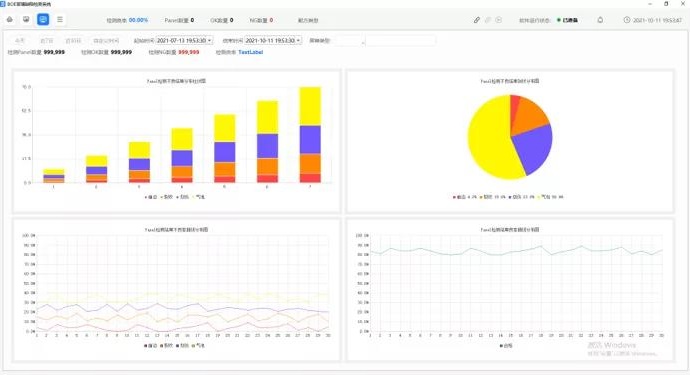Viewport: 690px width, 375px height.
Task: Open the notification bell icon
Action: click(x=600, y=20)
